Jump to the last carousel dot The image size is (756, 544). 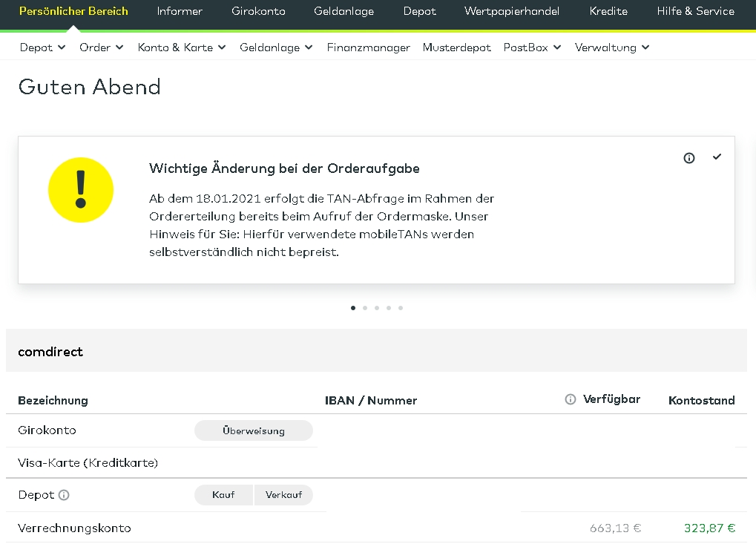click(401, 307)
